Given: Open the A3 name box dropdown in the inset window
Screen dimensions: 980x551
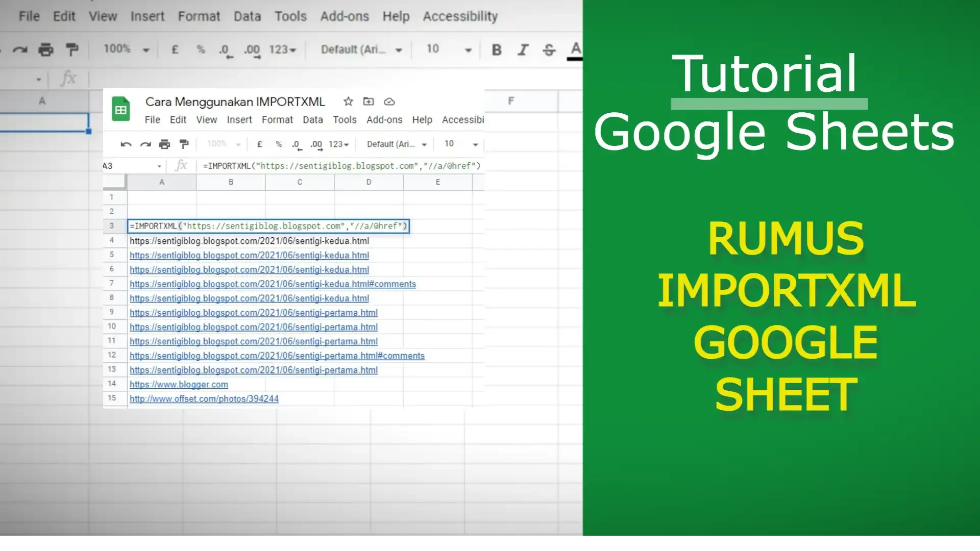Looking at the screenshot, I should click(x=159, y=166).
